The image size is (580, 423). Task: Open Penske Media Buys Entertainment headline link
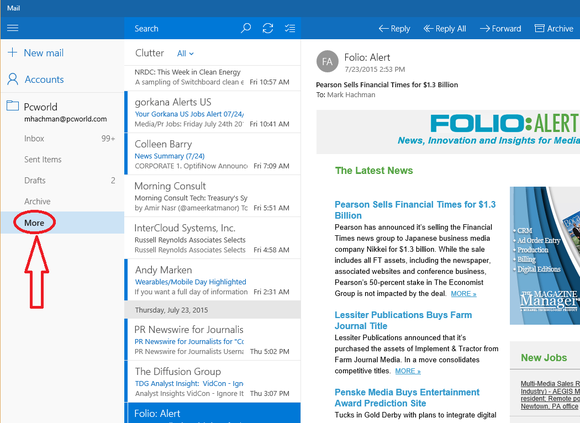[x=407, y=397]
